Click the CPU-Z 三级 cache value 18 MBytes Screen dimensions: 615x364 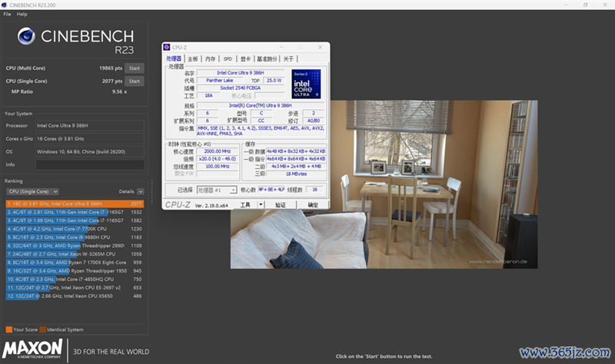[x=296, y=174]
